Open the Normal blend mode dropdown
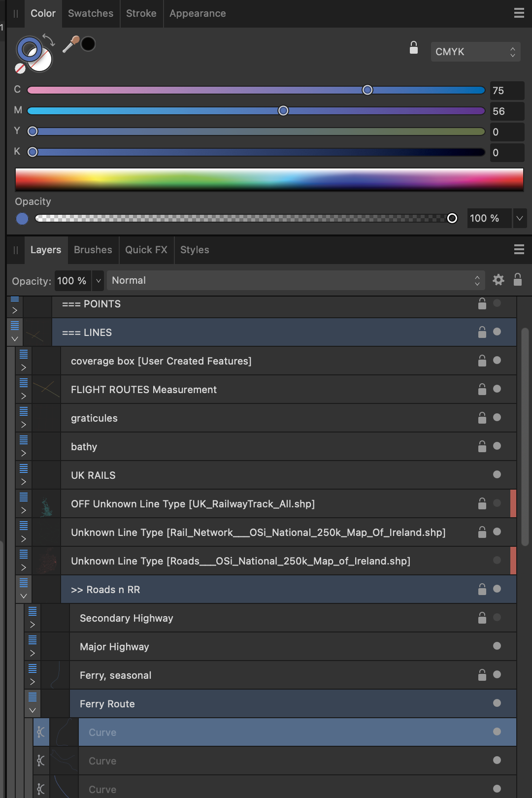The height and width of the screenshot is (798, 532). pyautogui.click(x=296, y=280)
